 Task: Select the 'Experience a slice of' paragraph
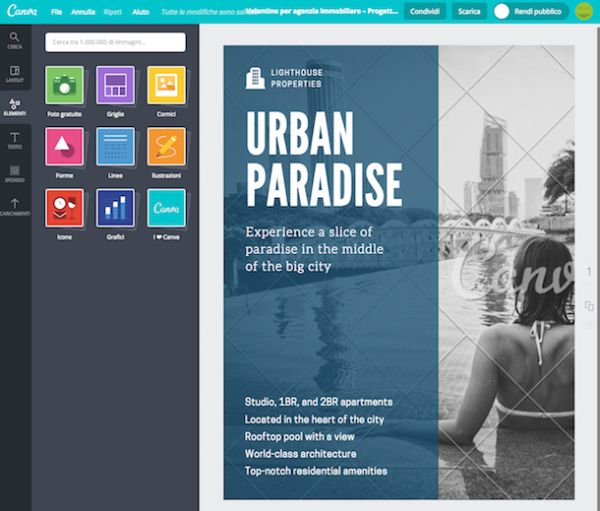pyautogui.click(x=314, y=249)
